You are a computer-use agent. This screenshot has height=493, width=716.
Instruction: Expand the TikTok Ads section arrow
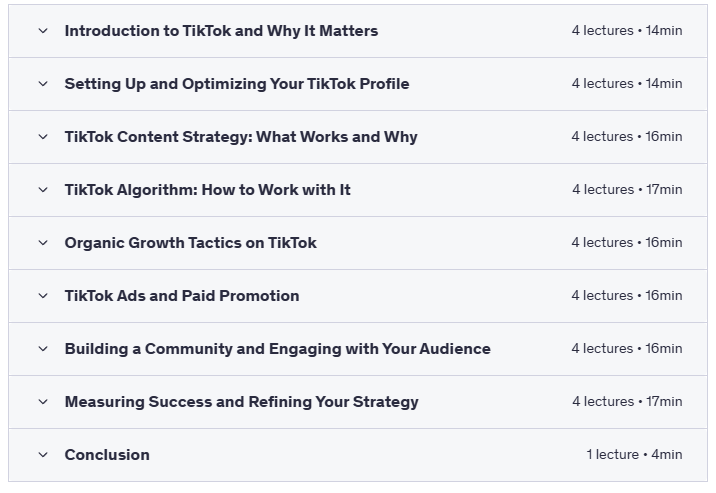(43, 296)
